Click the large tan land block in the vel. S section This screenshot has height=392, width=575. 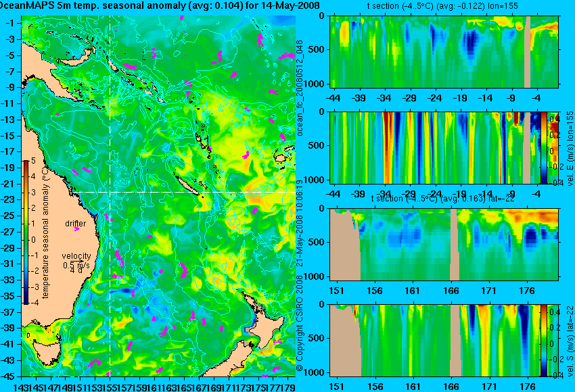[344, 343]
